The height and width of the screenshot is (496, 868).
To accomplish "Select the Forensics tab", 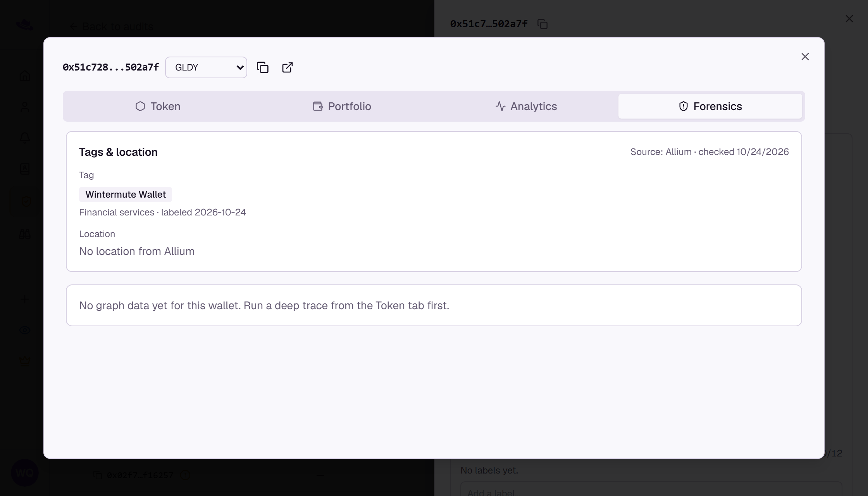I will coord(710,106).
